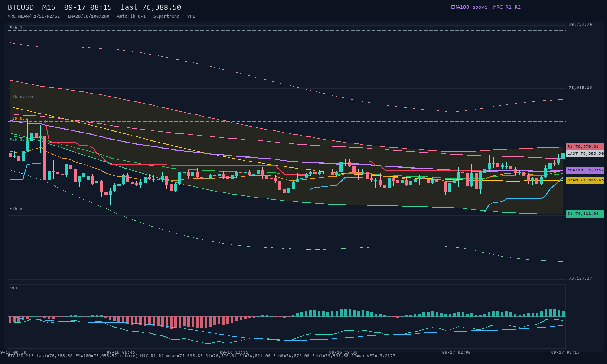Viewport: 607px width, 364px height.
Task: Select the M15 timeframe text in the title
Action: tap(49, 7)
